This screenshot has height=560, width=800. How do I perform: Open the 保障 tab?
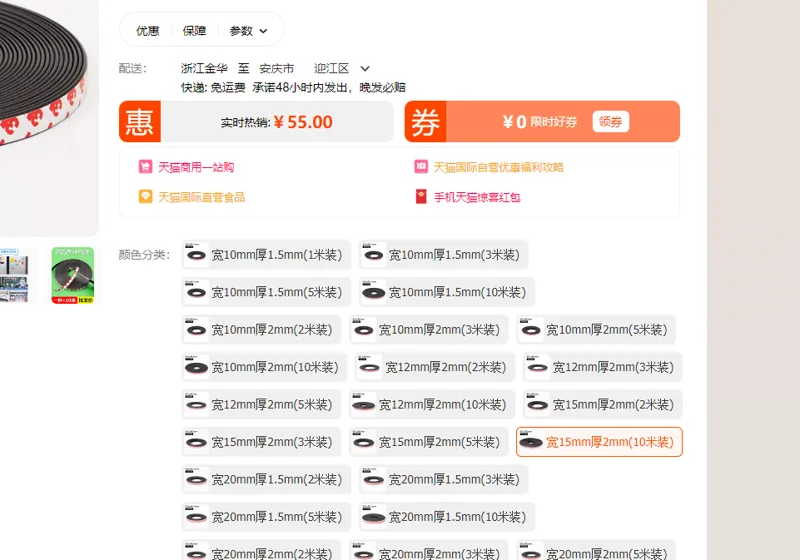(194, 31)
